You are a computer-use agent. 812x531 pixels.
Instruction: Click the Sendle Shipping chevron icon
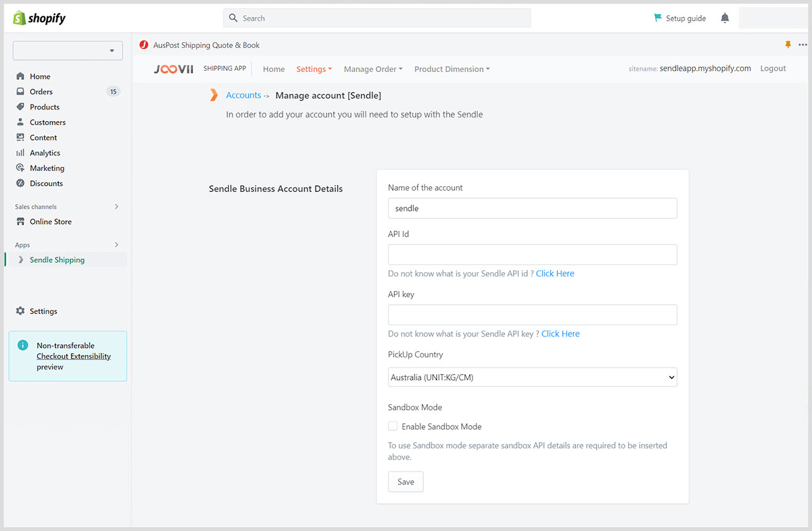21,260
